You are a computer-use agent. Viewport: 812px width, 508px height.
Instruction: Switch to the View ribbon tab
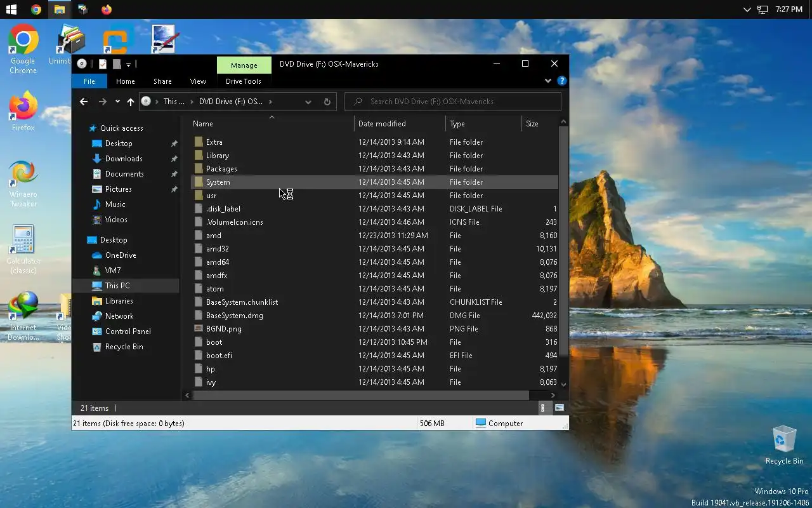(x=198, y=81)
